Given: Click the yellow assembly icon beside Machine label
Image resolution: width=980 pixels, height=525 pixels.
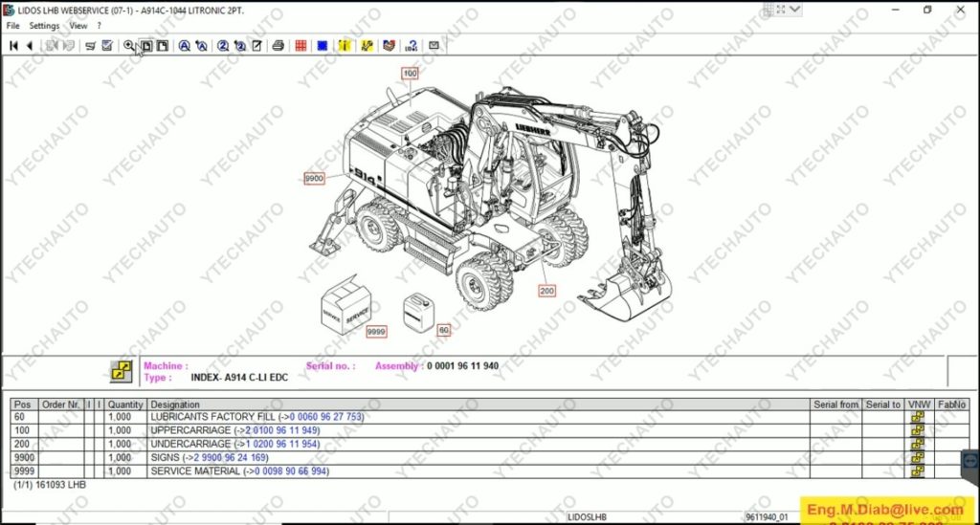Looking at the screenshot, I should pos(122,371).
